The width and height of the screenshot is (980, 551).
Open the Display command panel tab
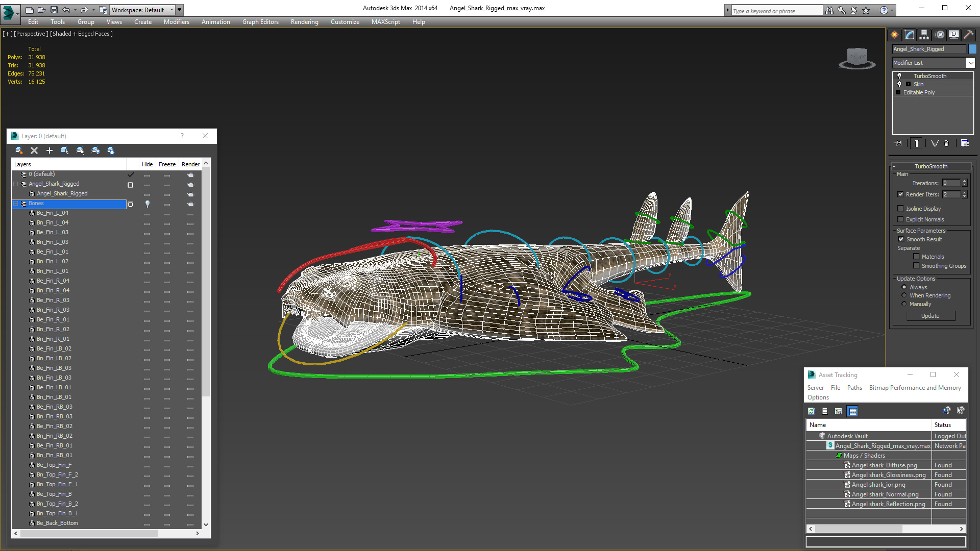953,35
